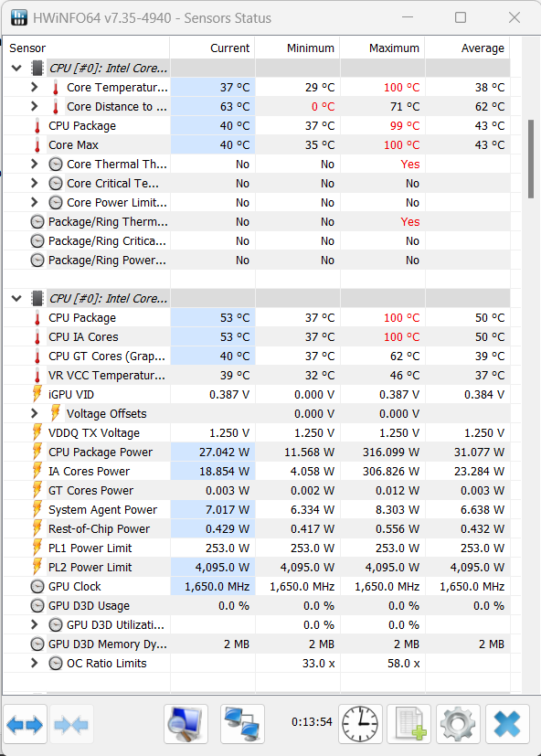Expand the Core Temperatures row
The image size is (541, 756).
[x=34, y=87]
